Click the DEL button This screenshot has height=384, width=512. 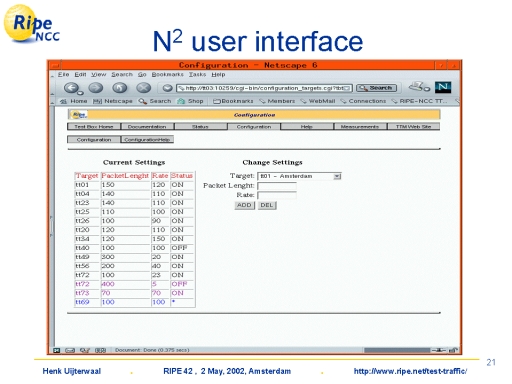tap(267, 205)
